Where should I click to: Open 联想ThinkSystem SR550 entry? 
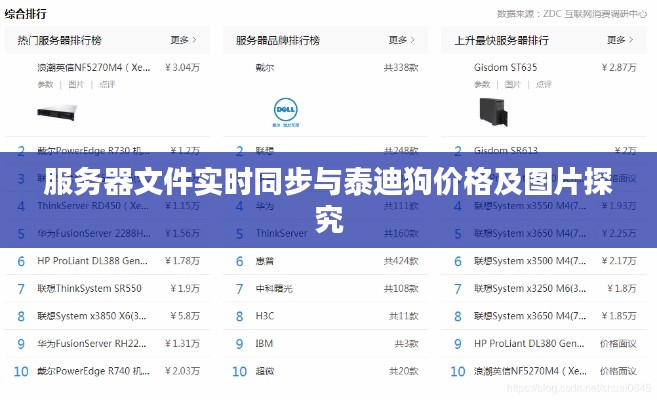[x=89, y=289]
